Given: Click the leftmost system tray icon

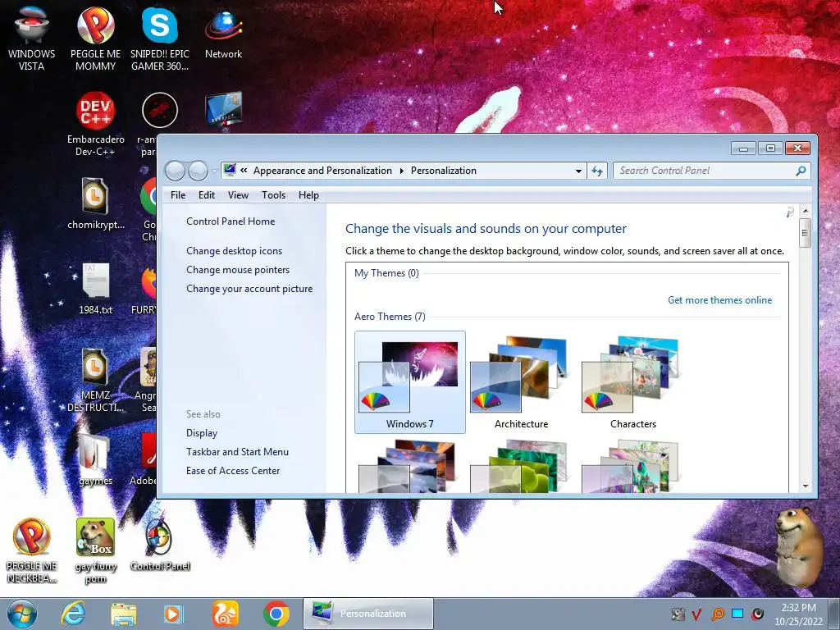Looking at the screenshot, I should tap(678, 614).
